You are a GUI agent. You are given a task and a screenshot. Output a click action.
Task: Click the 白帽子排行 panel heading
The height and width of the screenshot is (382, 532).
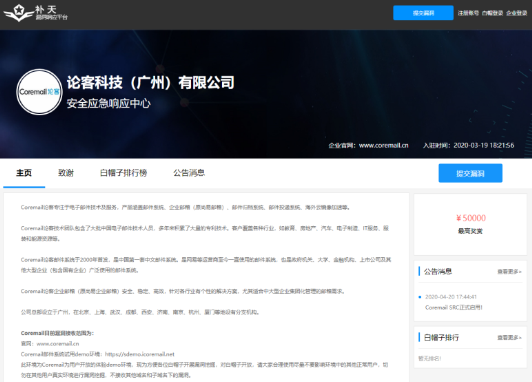click(441, 337)
